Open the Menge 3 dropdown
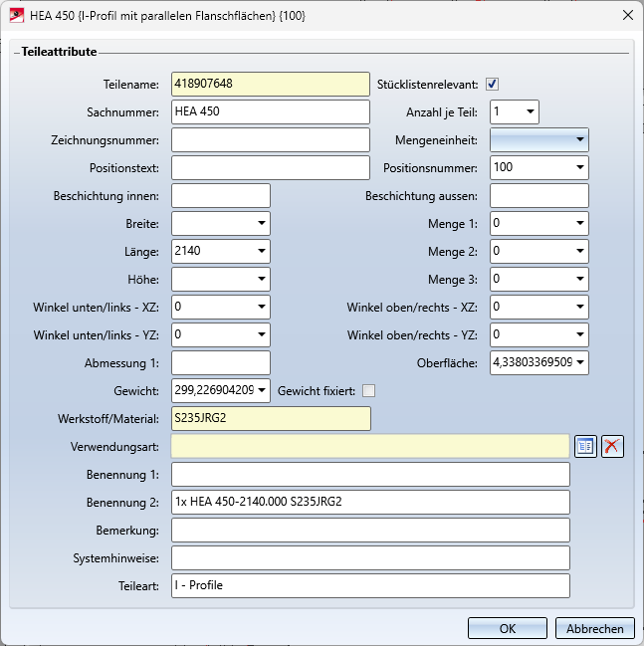Image resolution: width=644 pixels, height=646 pixels. click(x=580, y=279)
